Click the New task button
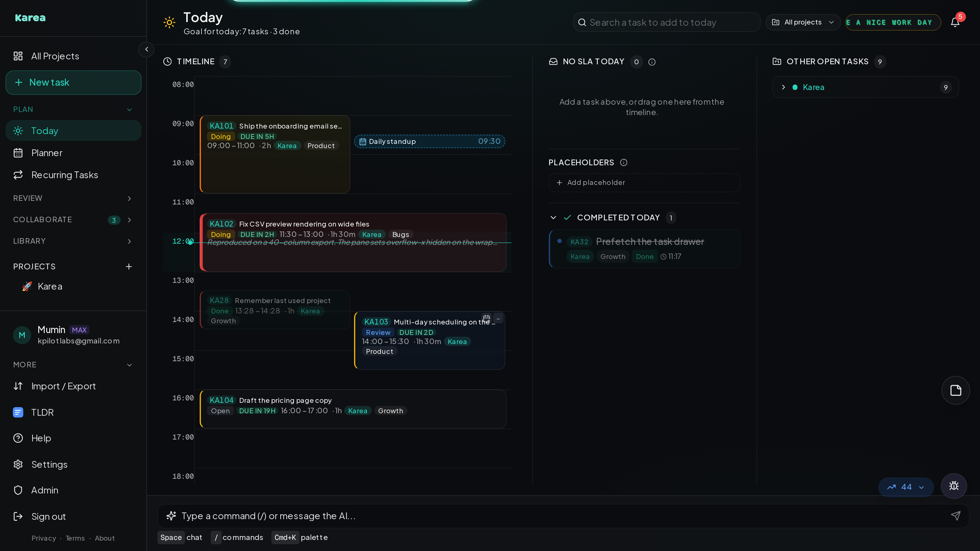 pos(73,83)
